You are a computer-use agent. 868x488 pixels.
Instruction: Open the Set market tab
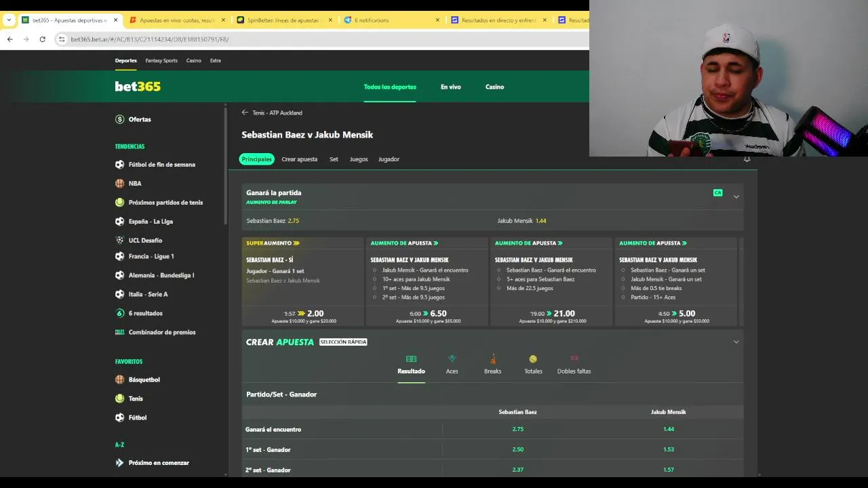pyautogui.click(x=334, y=159)
